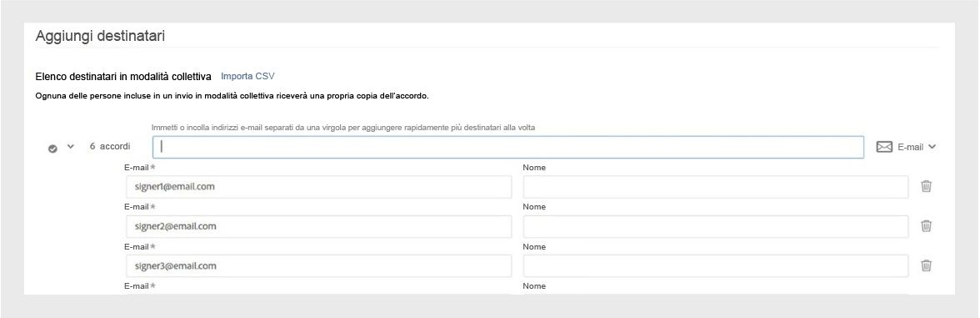The image size is (980, 318).
Task: Edit the signer3@email.com email field
Action: click(318, 265)
